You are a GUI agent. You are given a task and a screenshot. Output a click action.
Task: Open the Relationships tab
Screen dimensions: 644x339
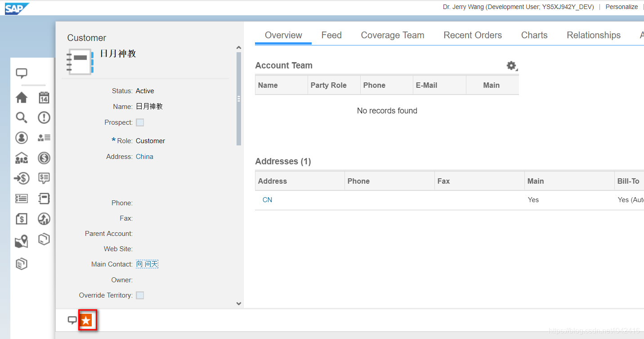pos(594,35)
